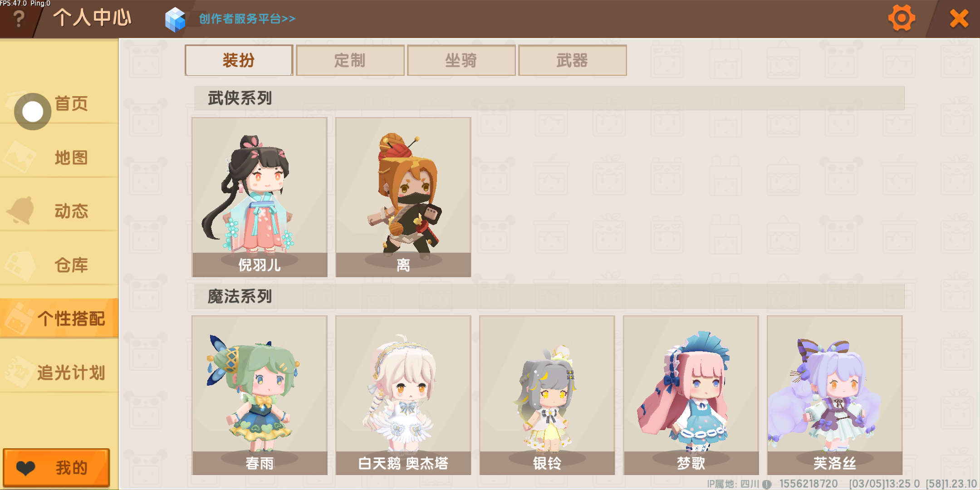
Task: Click the question mark help icon
Action: pyautogui.click(x=19, y=19)
